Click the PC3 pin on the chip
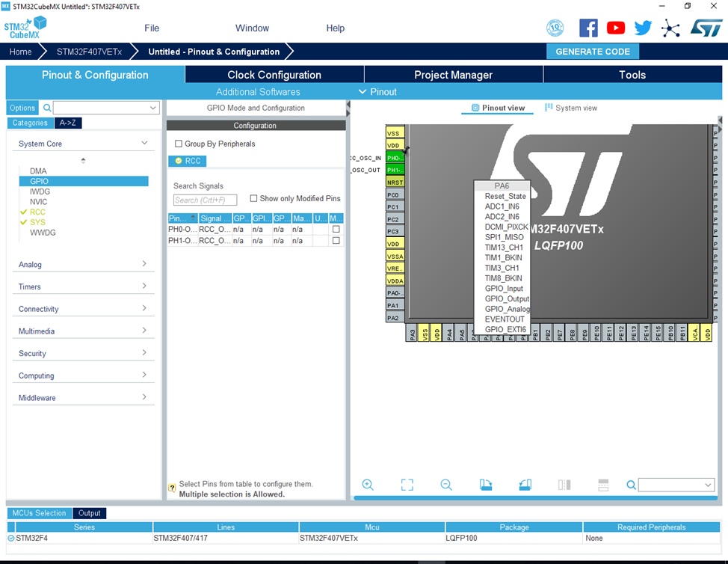 (x=395, y=231)
